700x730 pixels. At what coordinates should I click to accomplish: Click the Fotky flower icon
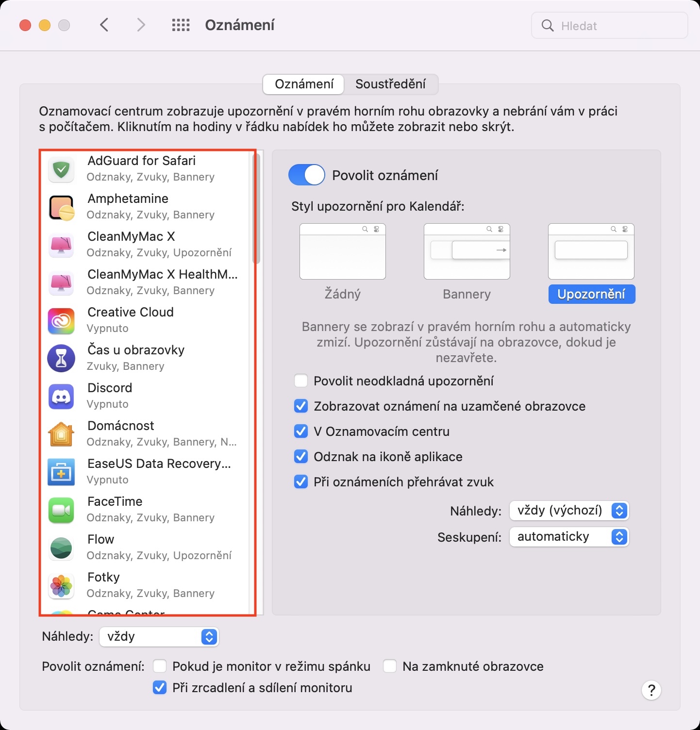pyautogui.click(x=61, y=586)
